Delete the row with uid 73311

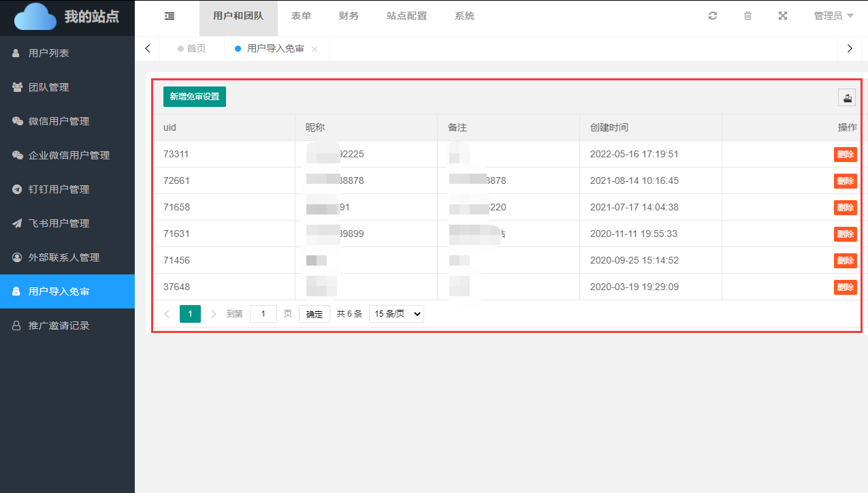click(845, 155)
